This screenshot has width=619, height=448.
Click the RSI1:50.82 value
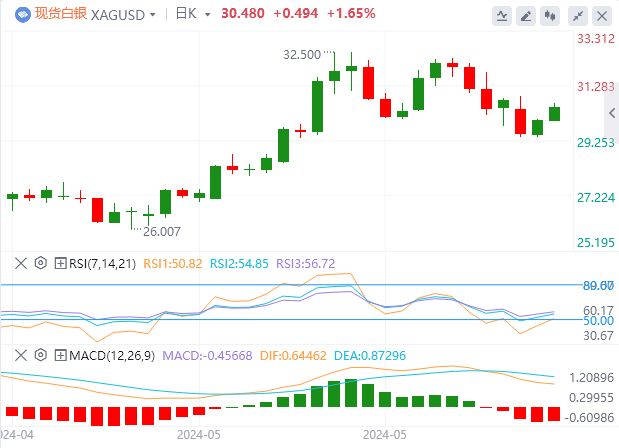point(173,264)
